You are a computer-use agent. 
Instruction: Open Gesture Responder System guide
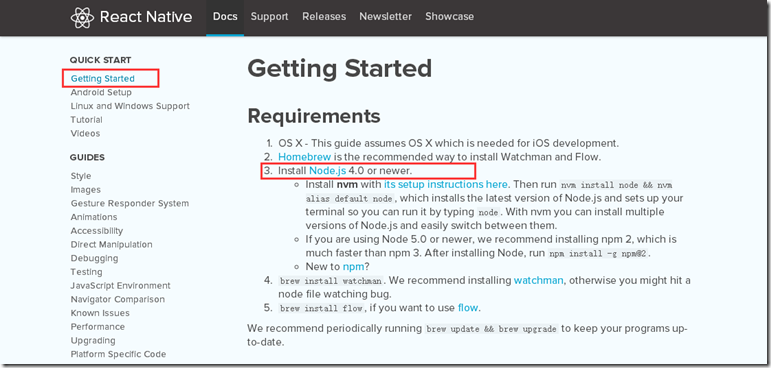pyautogui.click(x=129, y=204)
